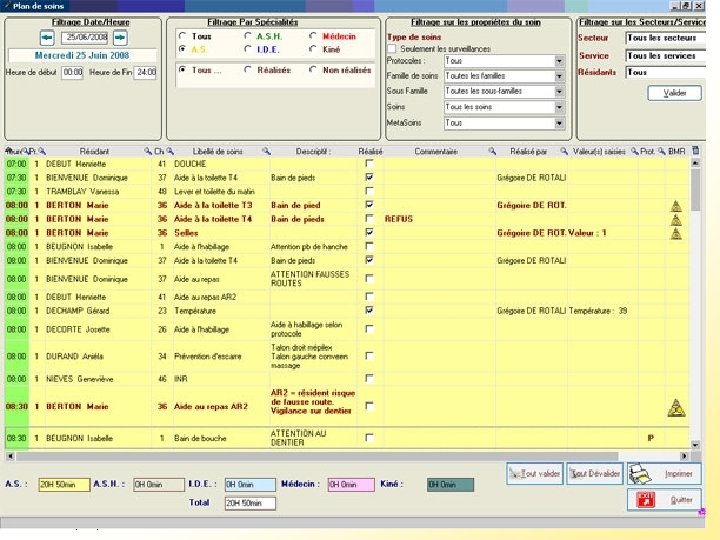The width and height of the screenshot is (720, 540).
Task: Go to previous day with left arrow
Action: pos(47,37)
